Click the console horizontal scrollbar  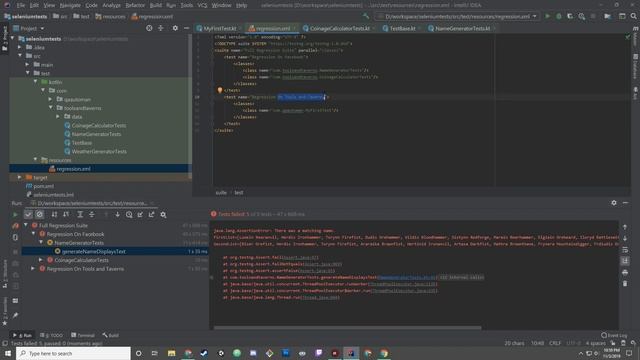347,327
